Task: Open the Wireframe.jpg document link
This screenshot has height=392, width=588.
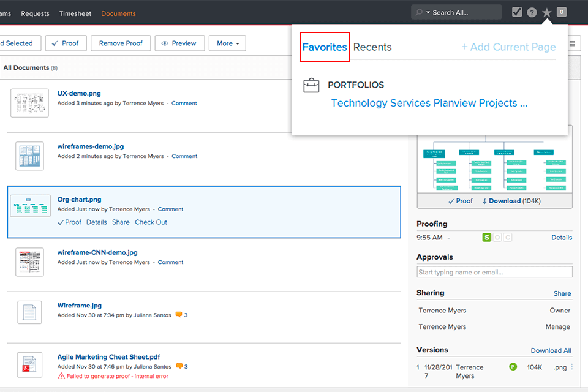Action: tap(79, 306)
